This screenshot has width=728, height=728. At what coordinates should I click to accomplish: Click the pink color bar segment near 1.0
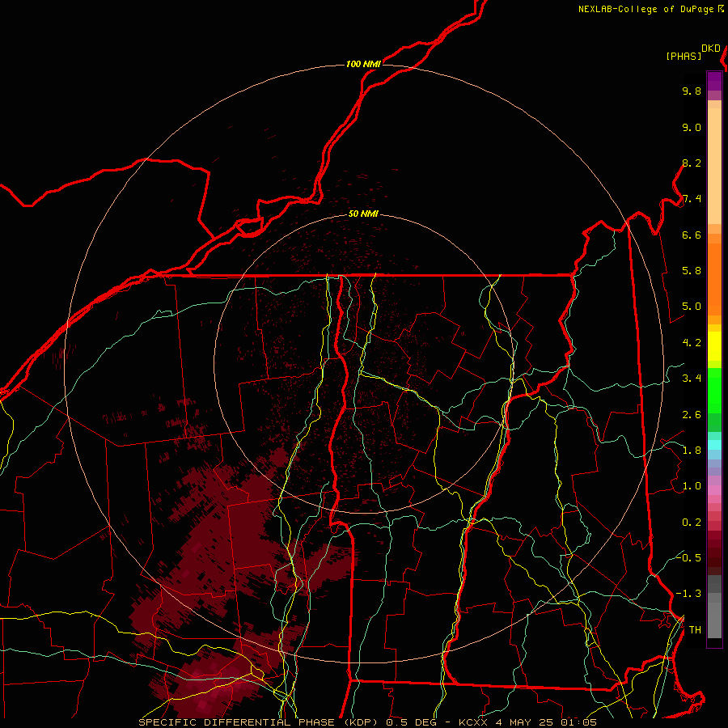coord(714,490)
